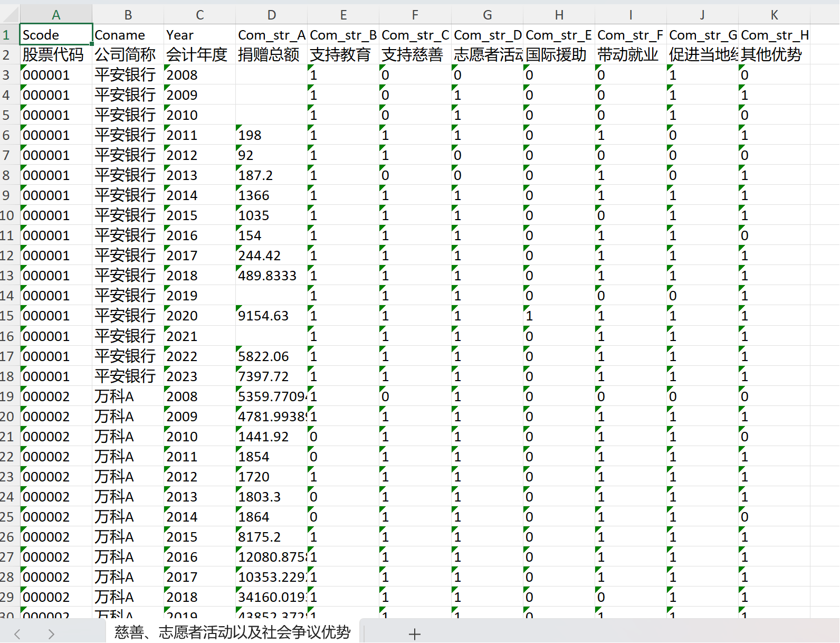Viewport: 840px width, 643px height.
Task: Select the donation value 1854 cell
Action: click(272, 457)
